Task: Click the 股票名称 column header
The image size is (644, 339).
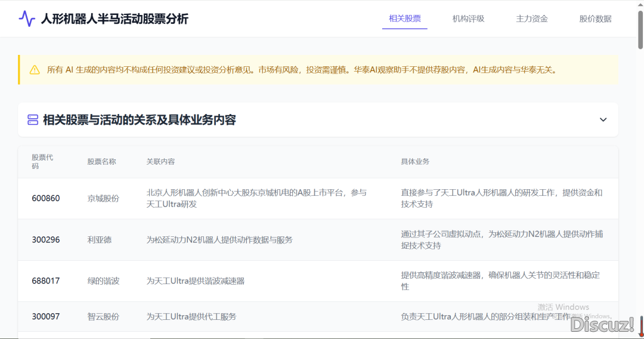Action: pos(101,162)
